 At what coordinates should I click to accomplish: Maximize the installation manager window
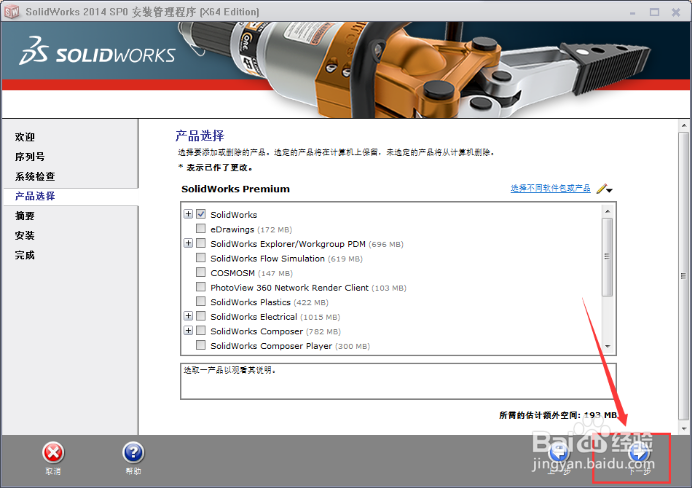coord(655,12)
